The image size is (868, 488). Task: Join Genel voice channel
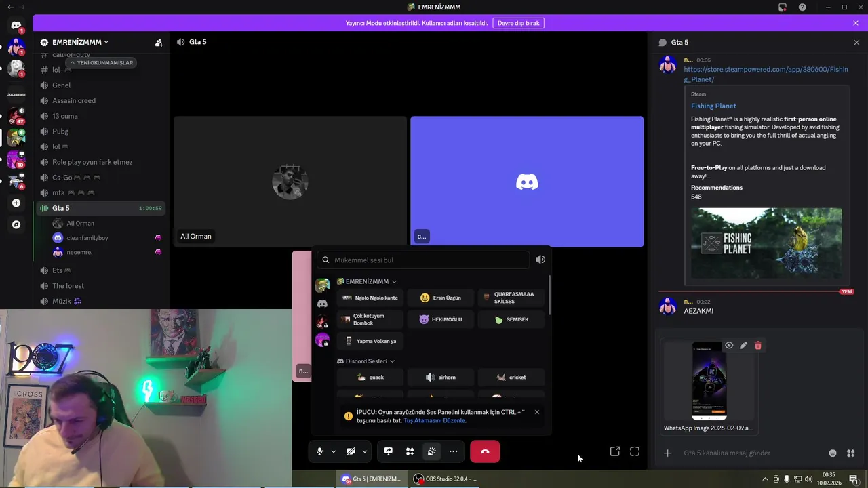click(x=100, y=85)
